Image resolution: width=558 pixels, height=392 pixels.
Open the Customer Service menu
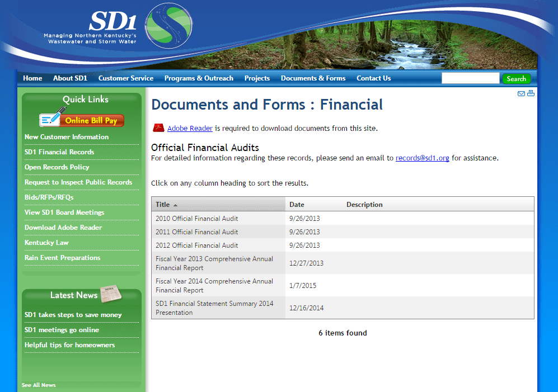coord(126,78)
